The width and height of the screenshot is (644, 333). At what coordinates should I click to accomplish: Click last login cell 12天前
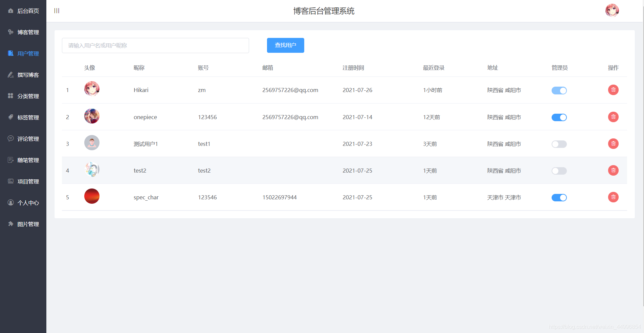coord(431,117)
